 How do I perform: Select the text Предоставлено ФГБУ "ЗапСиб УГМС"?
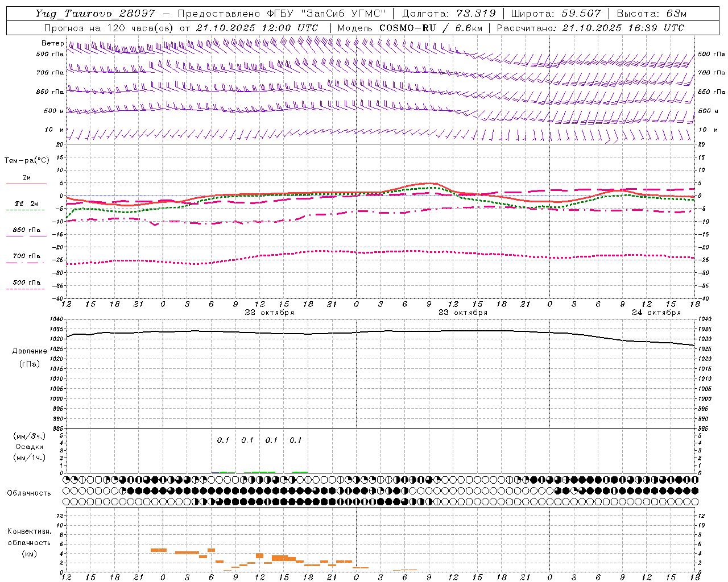point(282,14)
